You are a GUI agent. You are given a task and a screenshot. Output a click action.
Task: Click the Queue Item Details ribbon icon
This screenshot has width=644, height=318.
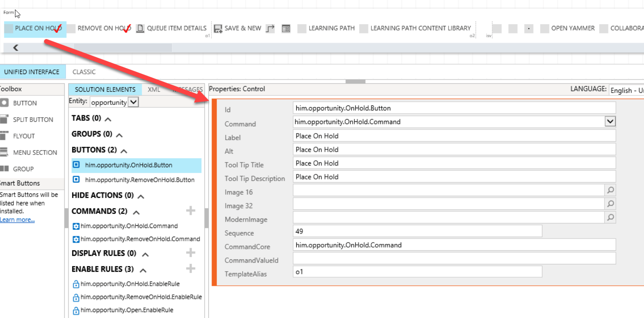tap(140, 28)
